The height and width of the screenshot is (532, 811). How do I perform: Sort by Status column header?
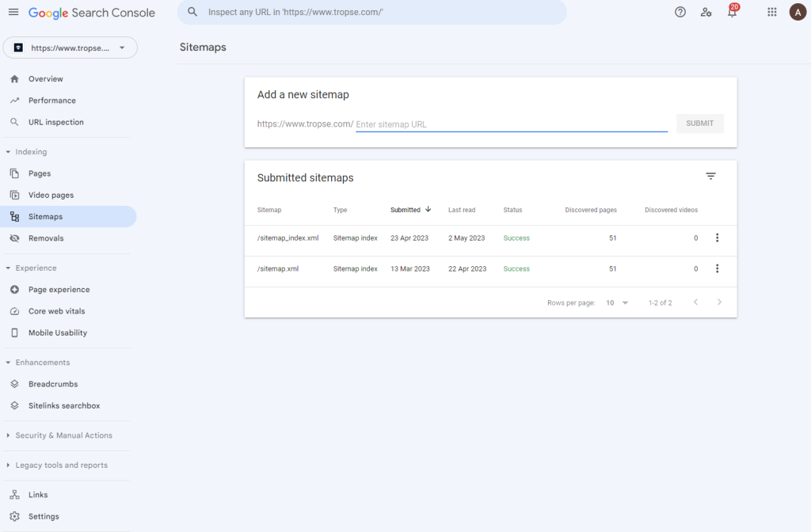point(512,210)
